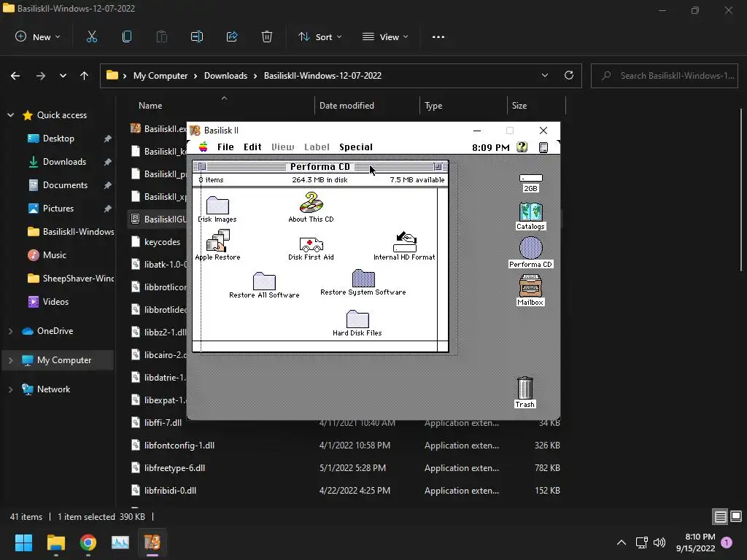Select the Apple Restore icon
Image resolution: width=747 pixels, height=560 pixels.
(217, 241)
